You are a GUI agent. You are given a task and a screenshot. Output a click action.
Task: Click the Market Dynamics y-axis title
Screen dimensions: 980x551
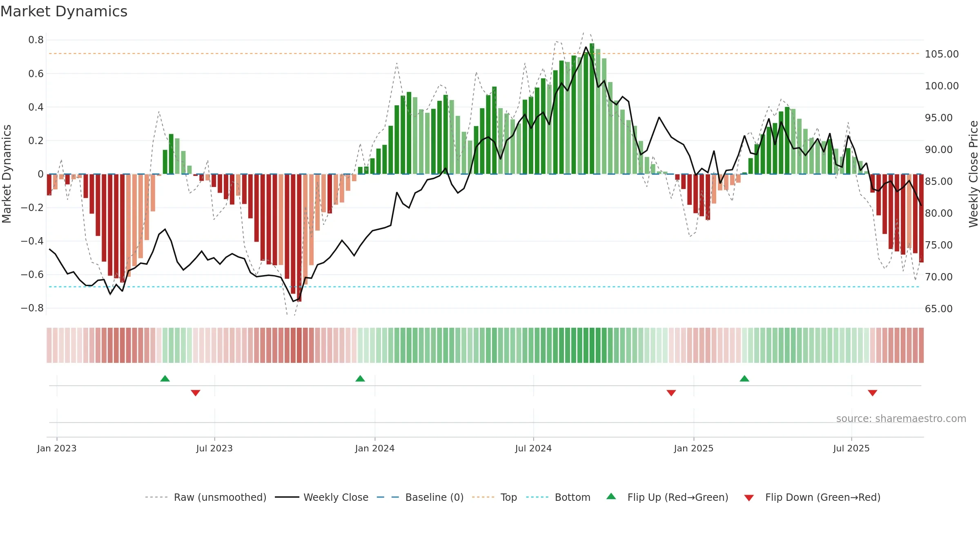click(7, 174)
